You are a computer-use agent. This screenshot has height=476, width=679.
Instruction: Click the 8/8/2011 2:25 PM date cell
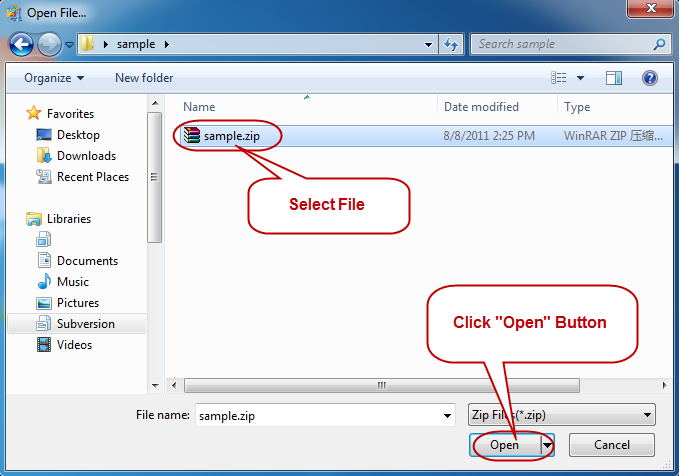[489, 136]
